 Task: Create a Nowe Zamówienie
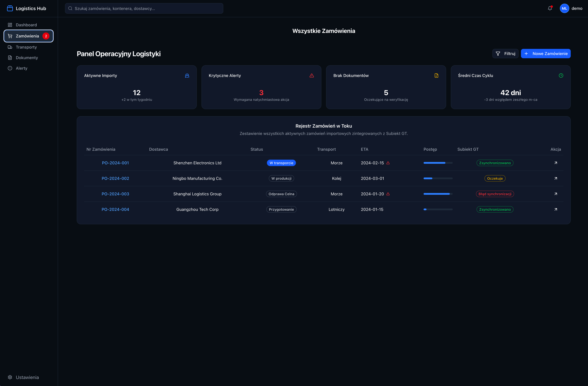[x=546, y=54]
